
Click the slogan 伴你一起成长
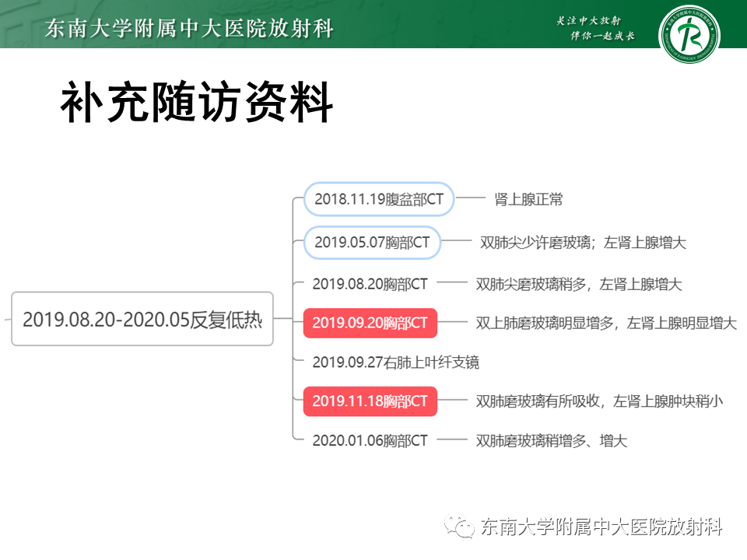(x=602, y=36)
